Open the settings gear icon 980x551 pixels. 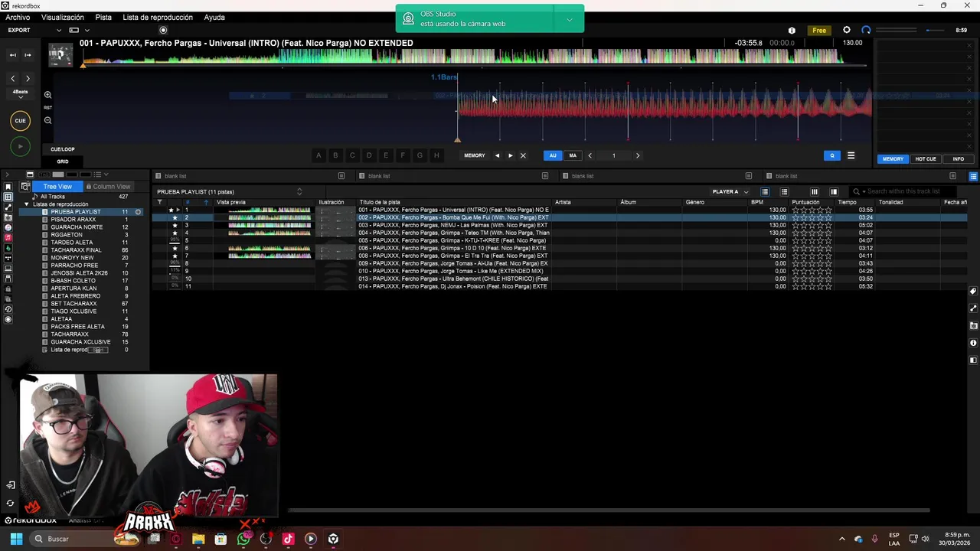[847, 30]
